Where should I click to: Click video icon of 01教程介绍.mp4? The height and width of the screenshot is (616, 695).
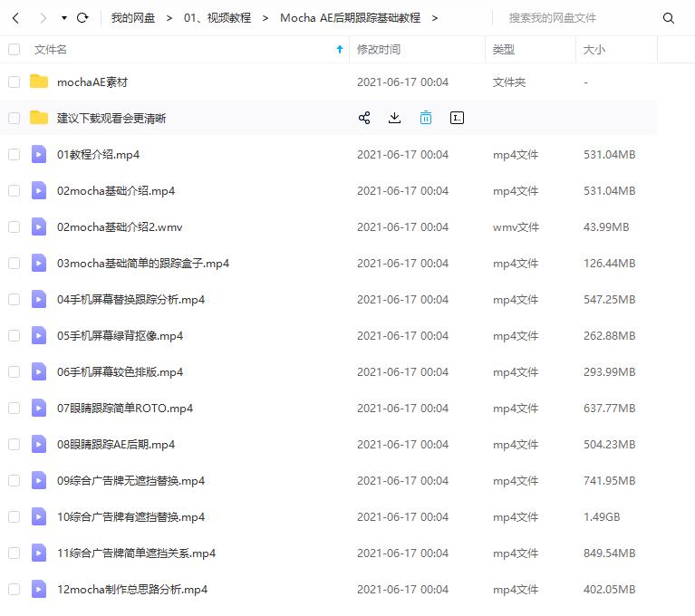coord(39,154)
